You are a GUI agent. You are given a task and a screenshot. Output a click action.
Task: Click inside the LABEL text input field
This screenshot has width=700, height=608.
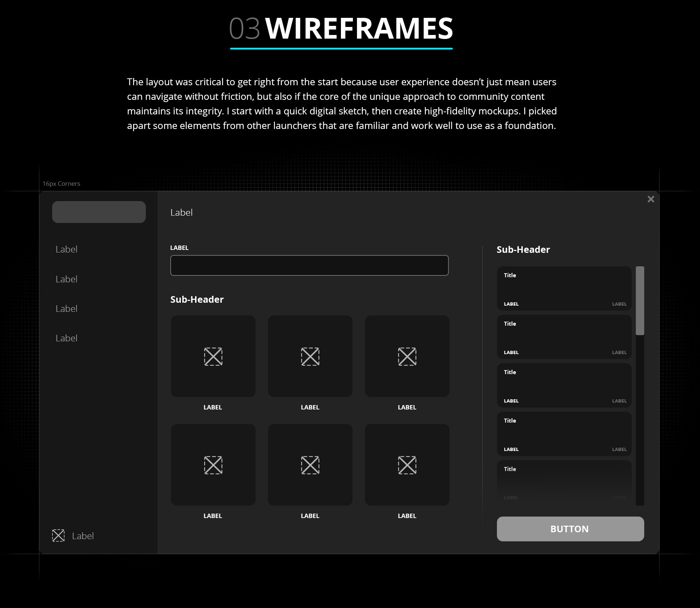click(x=309, y=265)
